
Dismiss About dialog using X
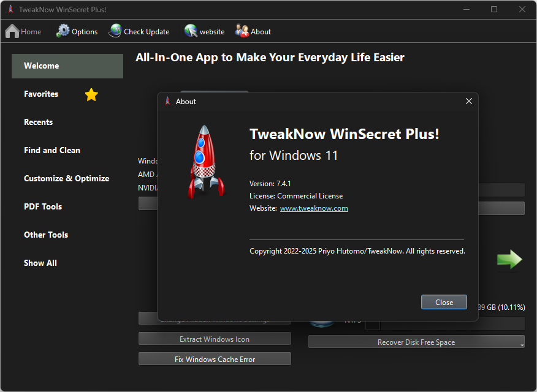(x=469, y=101)
